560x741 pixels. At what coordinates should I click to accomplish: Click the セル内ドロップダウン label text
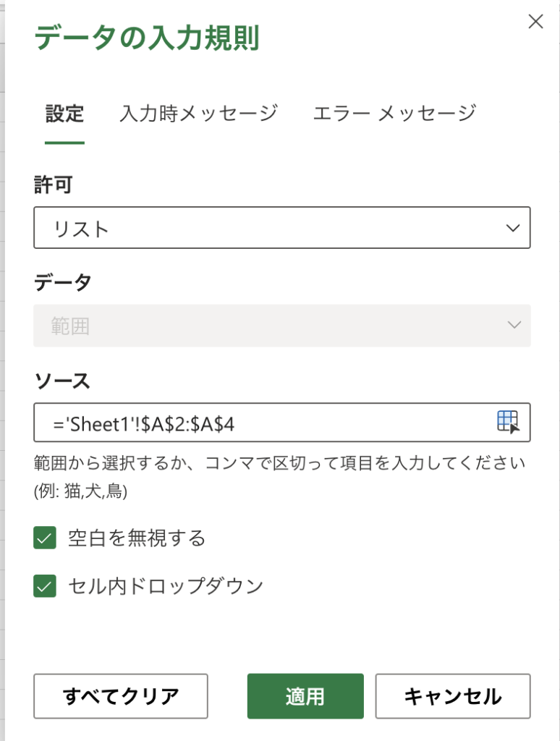pos(165,586)
